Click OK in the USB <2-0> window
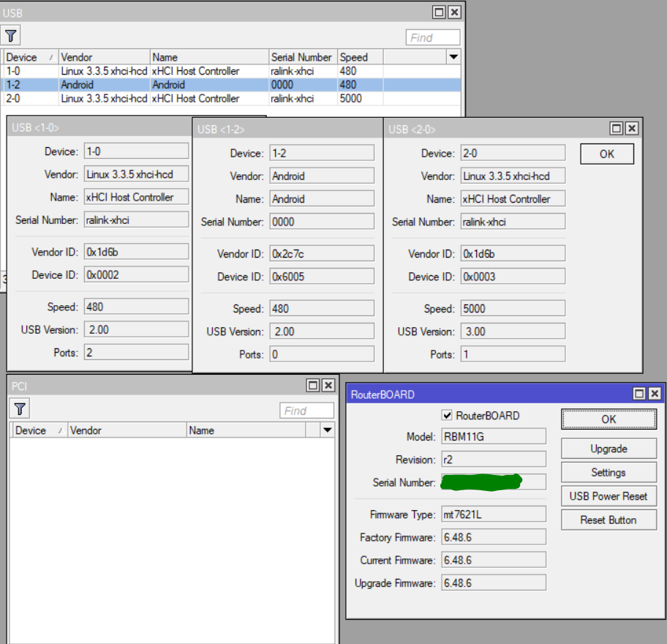 [606, 154]
